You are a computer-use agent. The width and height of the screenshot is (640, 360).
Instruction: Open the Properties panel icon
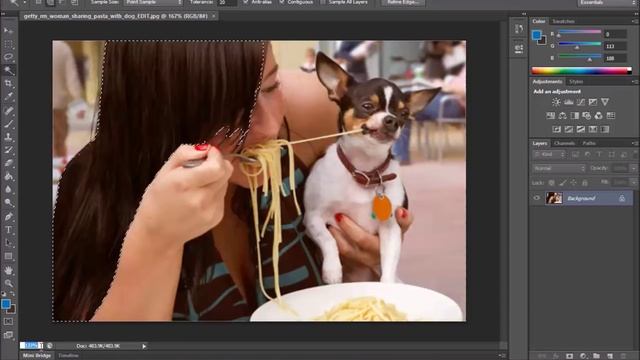tap(519, 49)
